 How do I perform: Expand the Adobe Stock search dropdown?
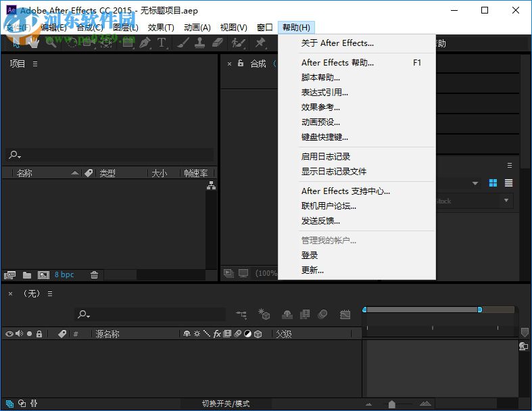[506, 200]
